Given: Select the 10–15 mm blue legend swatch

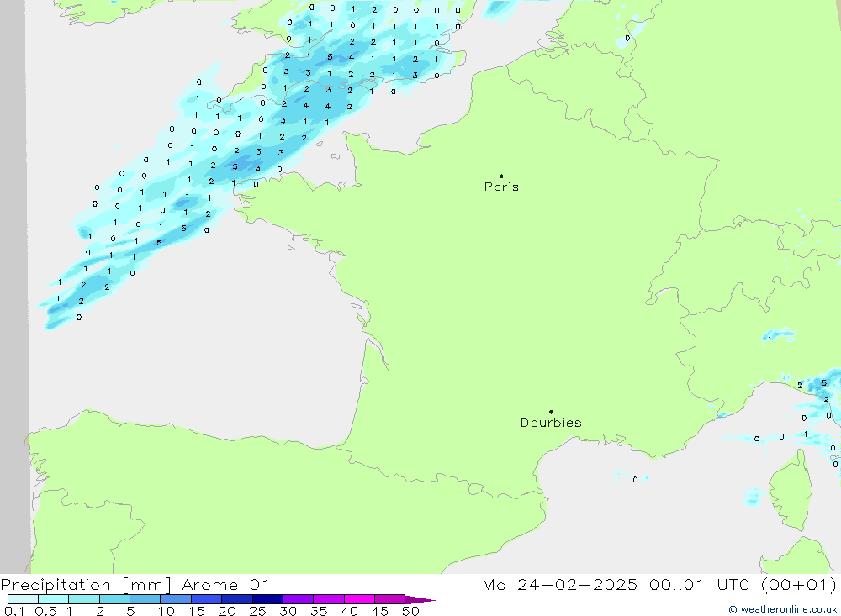Looking at the screenshot, I should pyautogui.click(x=176, y=599).
